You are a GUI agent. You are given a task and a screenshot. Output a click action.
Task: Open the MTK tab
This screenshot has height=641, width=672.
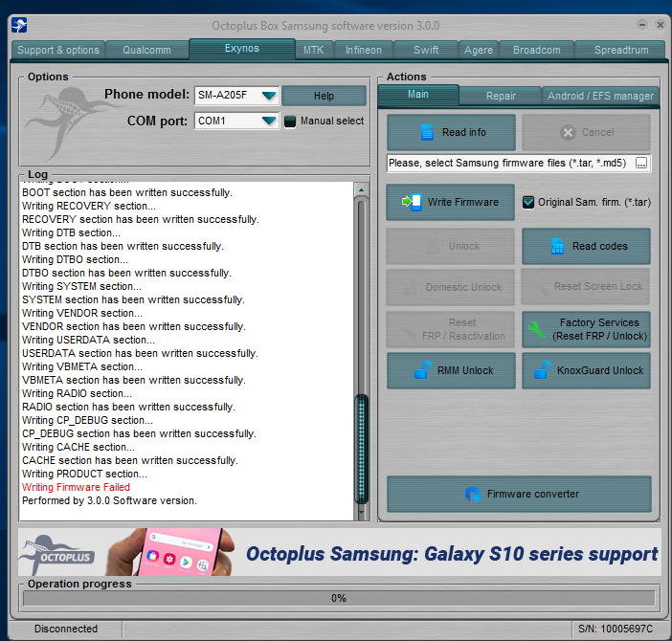pyautogui.click(x=313, y=50)
